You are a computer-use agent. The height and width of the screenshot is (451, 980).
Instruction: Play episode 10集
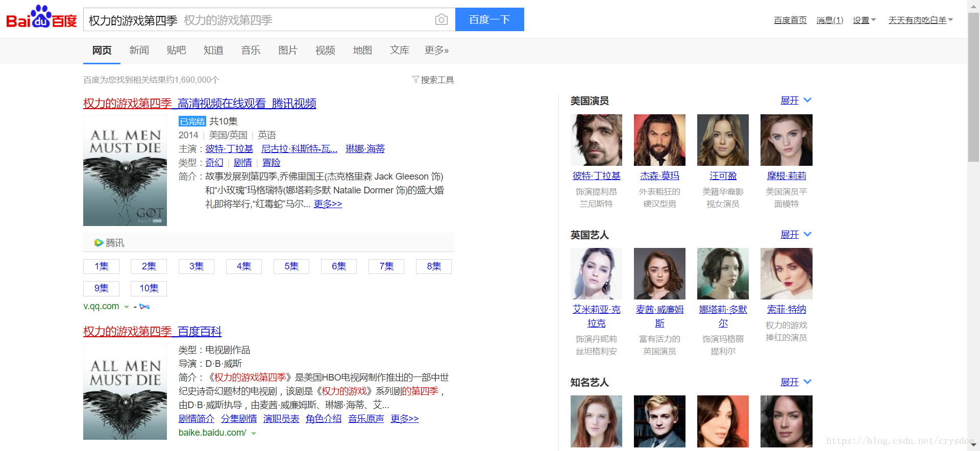149,288
